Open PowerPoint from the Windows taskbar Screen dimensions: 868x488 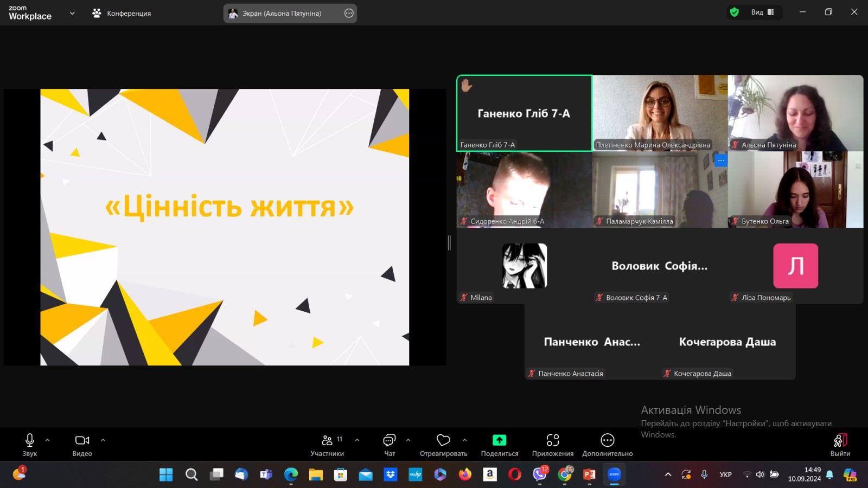[589, 474]
